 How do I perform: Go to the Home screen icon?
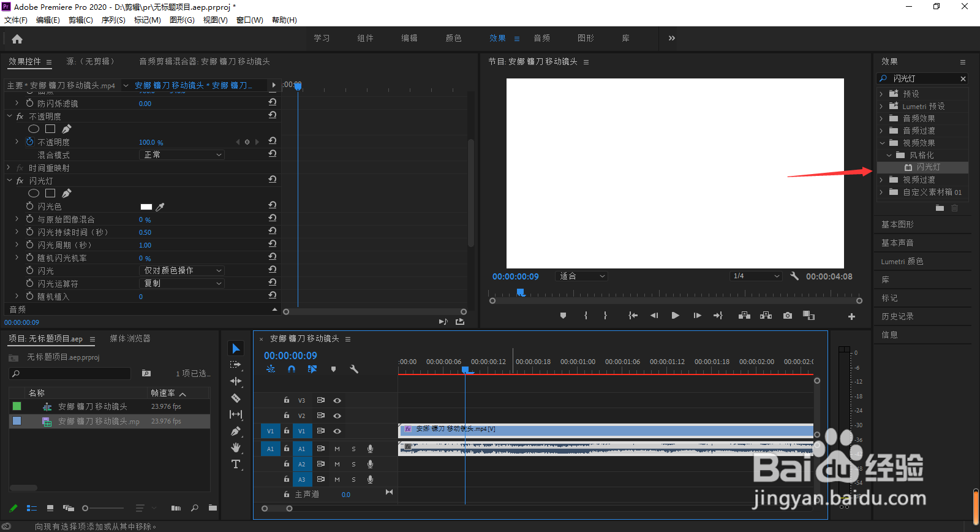pos(17,39)
